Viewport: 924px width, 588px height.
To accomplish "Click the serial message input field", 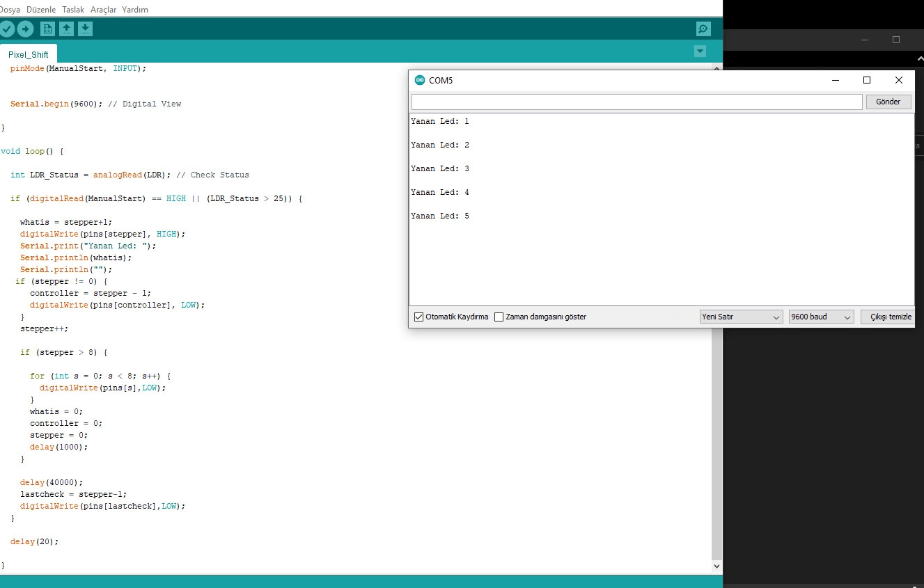I will (x=636, y=102).
